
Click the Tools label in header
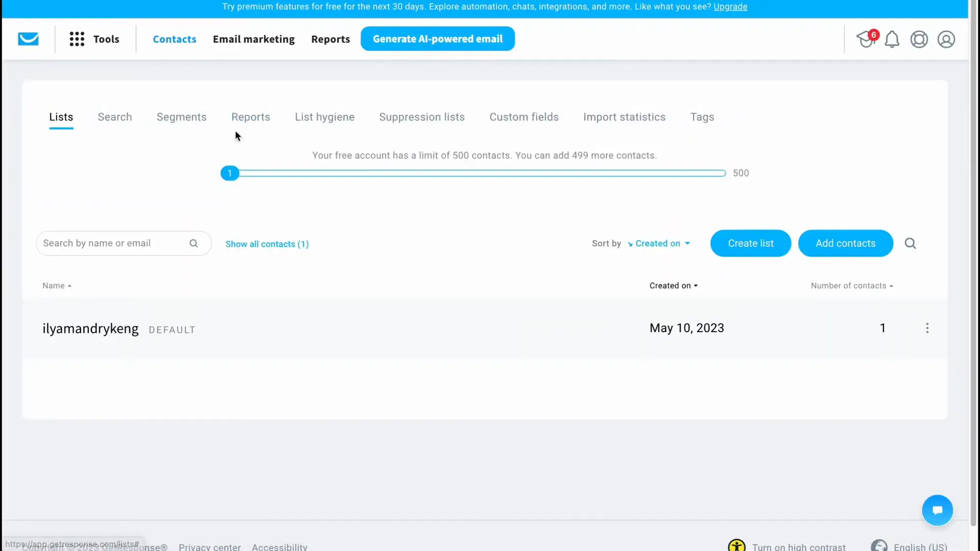click(106, 39)
